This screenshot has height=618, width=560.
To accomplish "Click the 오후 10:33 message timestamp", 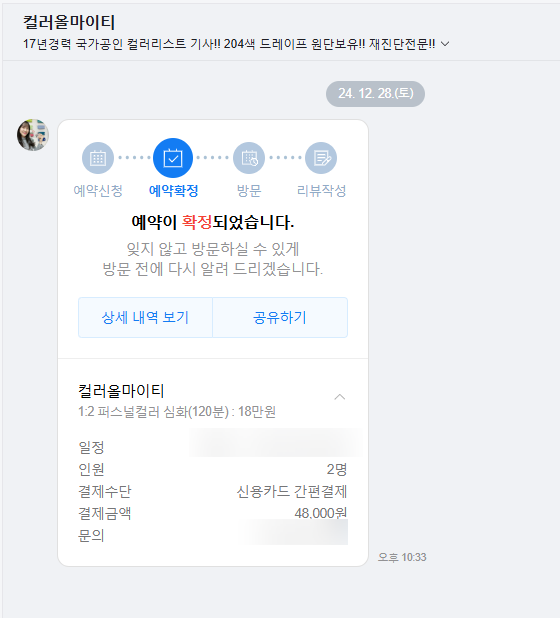I will (x=402, y=557).
